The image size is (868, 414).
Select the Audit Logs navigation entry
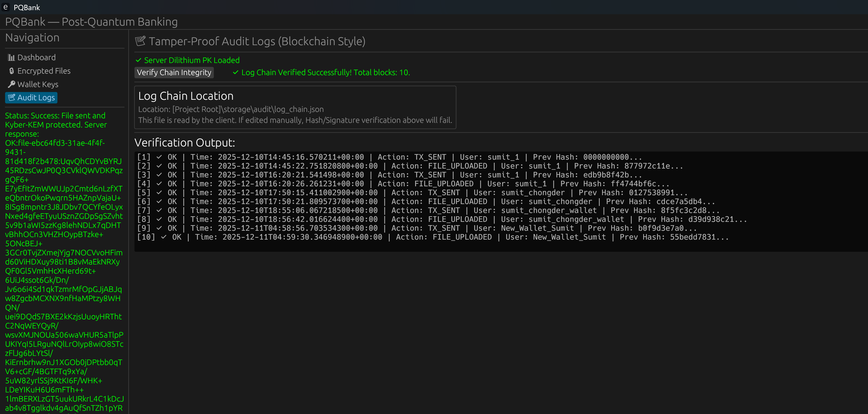[36, 98]
